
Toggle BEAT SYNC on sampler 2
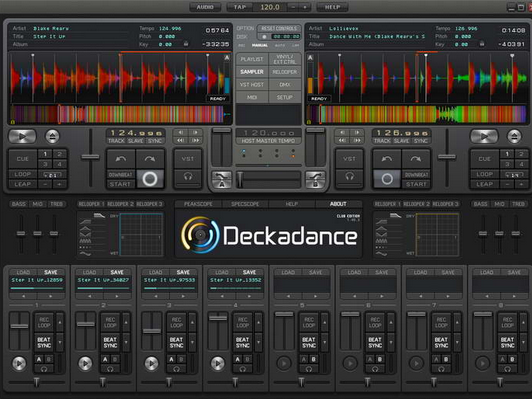[x=110, y=342]
